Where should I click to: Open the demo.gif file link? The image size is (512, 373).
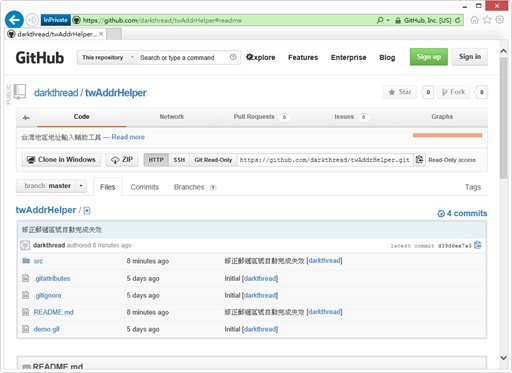click(x=46, y=329)
